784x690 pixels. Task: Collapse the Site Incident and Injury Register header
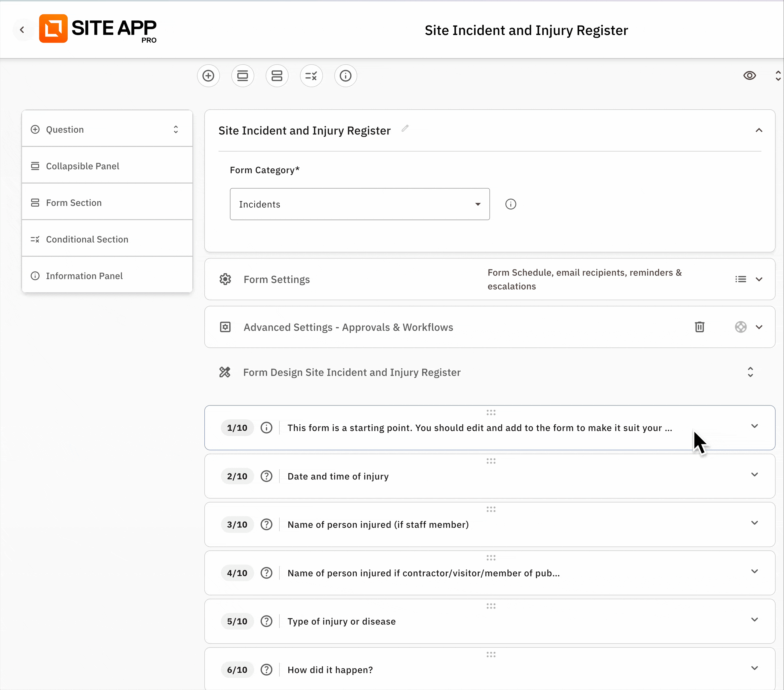click(x=759, y=130)
